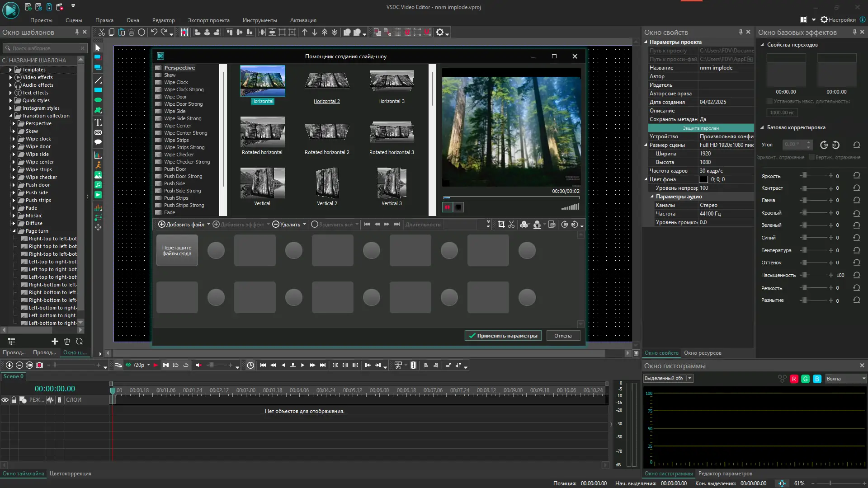The image size is (868, 488).
Task: Open the 'Экспорт проекта' menu
Action: pyautogui.click(x=208, y=20)
